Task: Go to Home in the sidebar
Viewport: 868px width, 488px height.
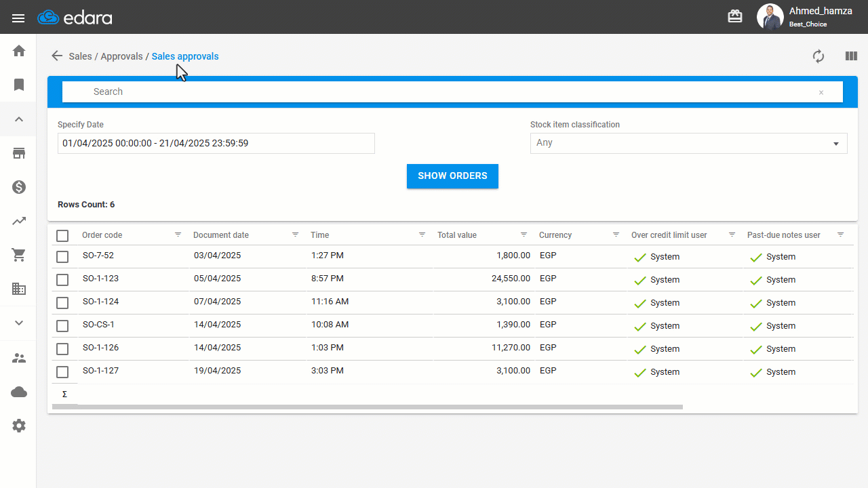Action: coord(19,51)
